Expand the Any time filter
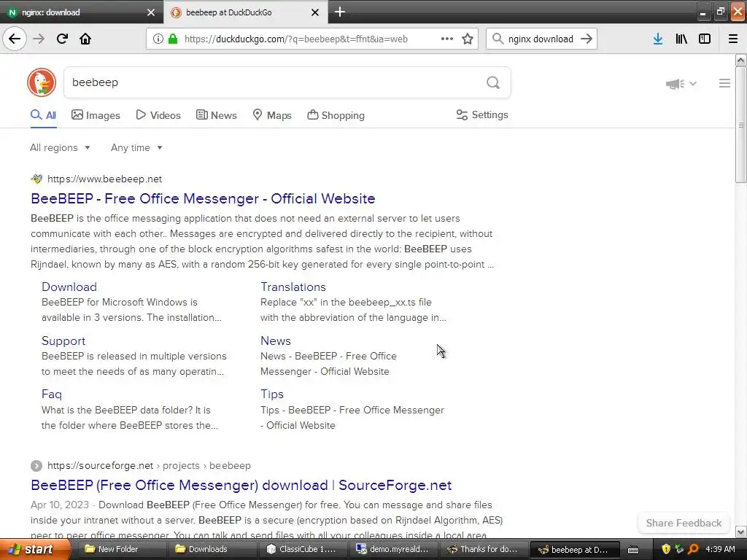The width and height of the screenshot is (747, 560). pos(136,147)
